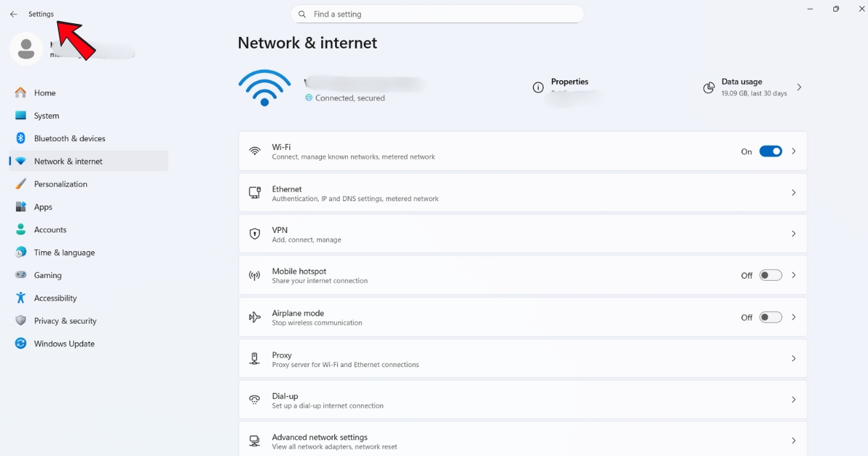Turn off Wi-Fi

770,151
